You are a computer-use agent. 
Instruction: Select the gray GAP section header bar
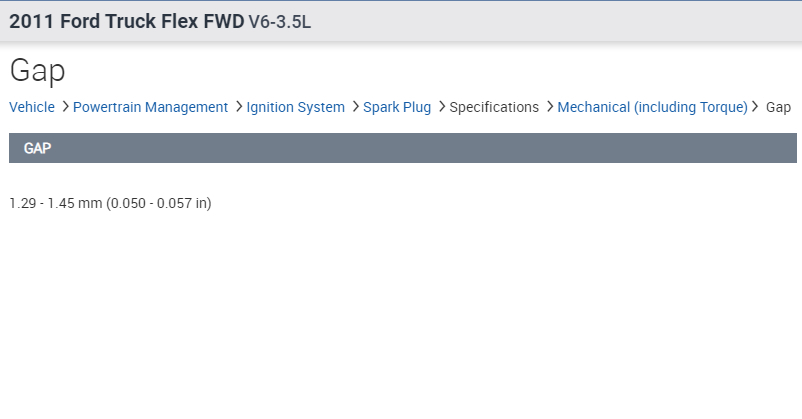point(402,148)
